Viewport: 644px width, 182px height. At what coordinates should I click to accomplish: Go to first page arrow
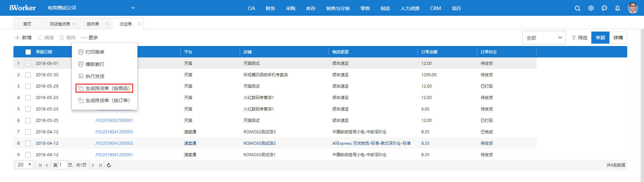(40, 165)
